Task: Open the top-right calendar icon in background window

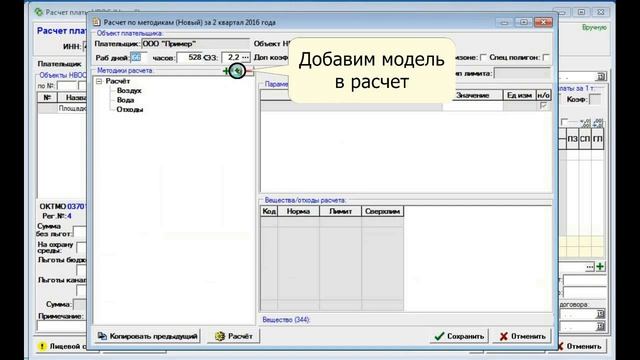Action: [600, 76]
